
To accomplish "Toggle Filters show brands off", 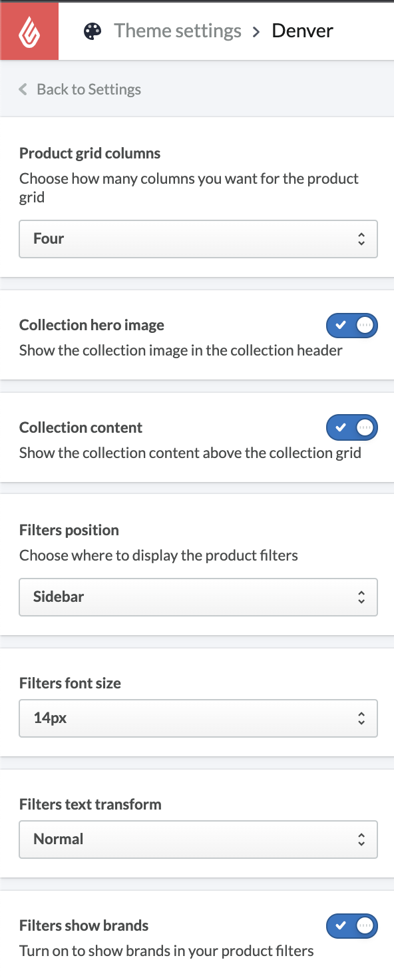I will pos(351,925).
